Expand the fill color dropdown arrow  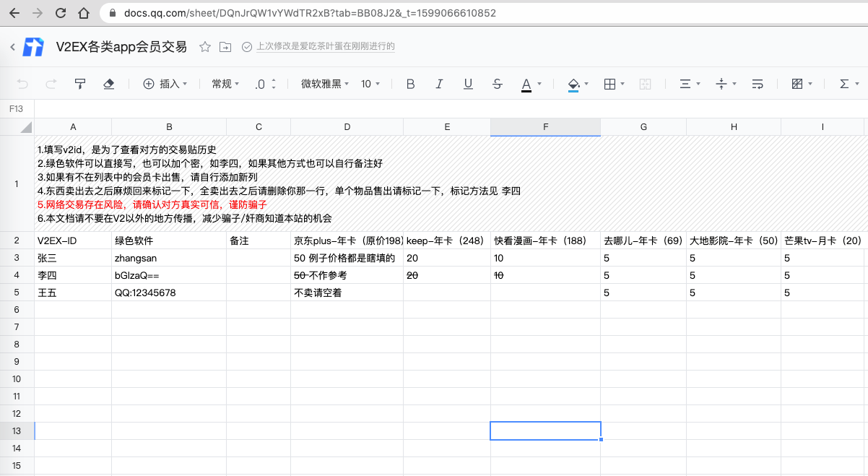pyautogui.click(x=586, y=84)
